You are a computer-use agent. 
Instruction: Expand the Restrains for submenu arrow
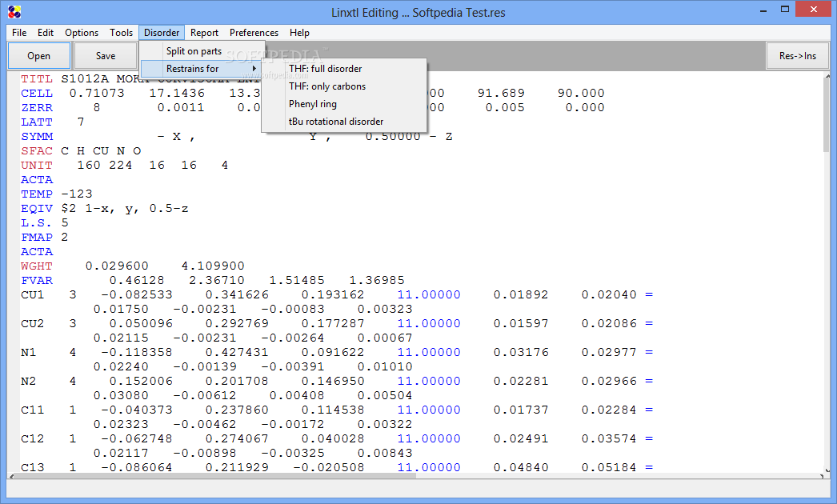click(x=254, y=68)
